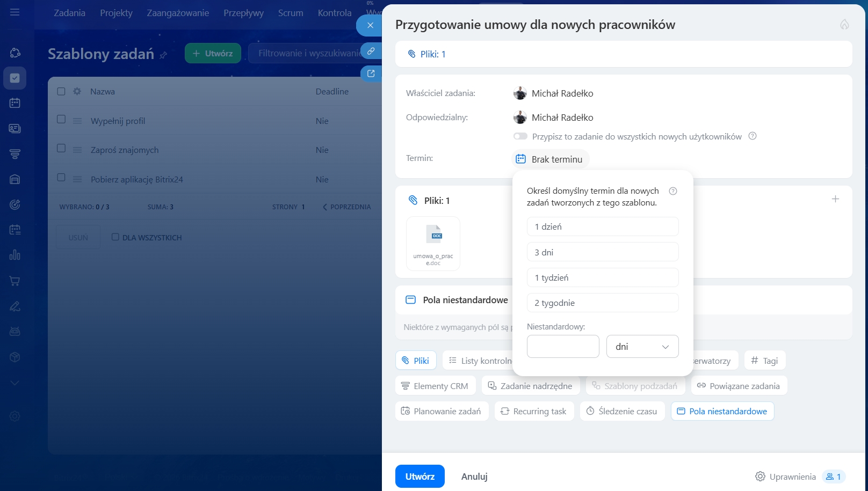Open the Zadania menu tab
The height and width of the screenshot is (491, 868).
pos(69,13)
